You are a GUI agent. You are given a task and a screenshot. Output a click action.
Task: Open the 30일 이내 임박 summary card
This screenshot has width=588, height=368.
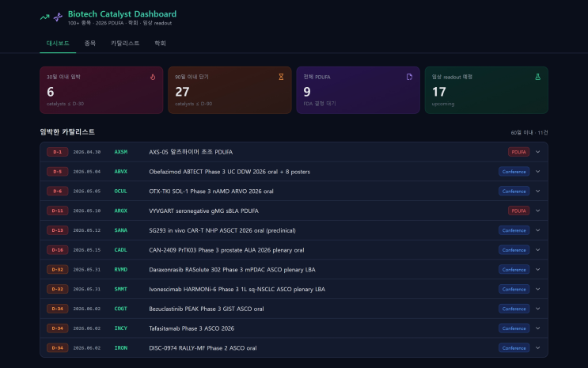(101, 90)
